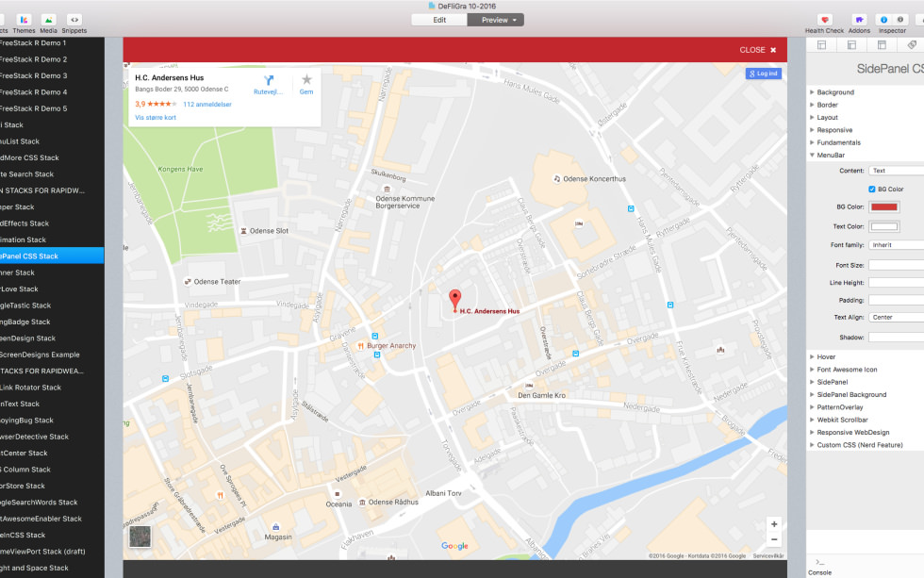Open Vis større kort link

(156, 118)
